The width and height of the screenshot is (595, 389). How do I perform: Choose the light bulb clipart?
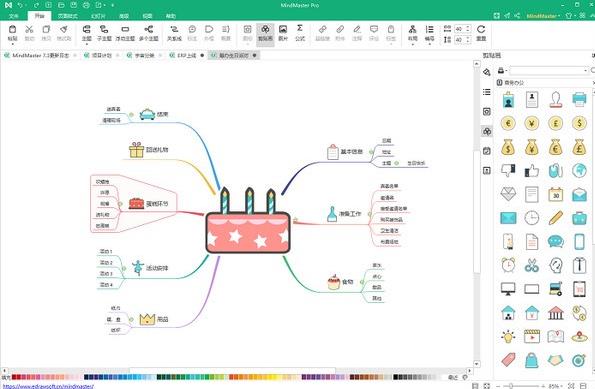[x=508, y=336]
